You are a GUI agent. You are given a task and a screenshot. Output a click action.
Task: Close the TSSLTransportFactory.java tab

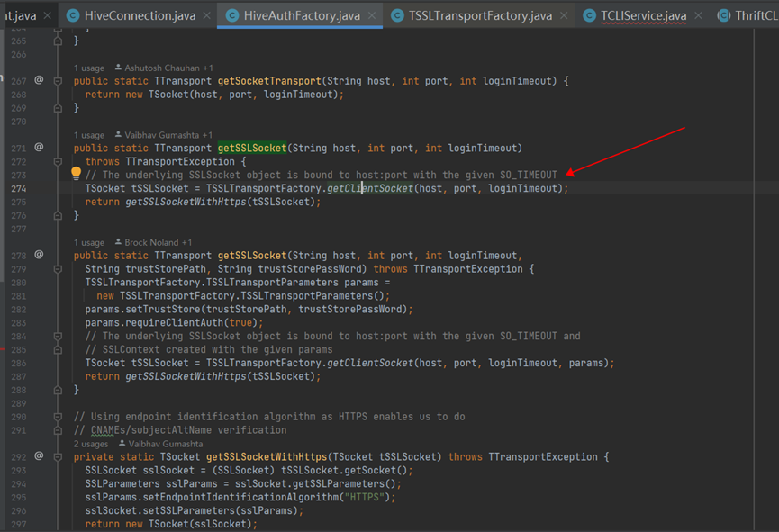point(564,16)
